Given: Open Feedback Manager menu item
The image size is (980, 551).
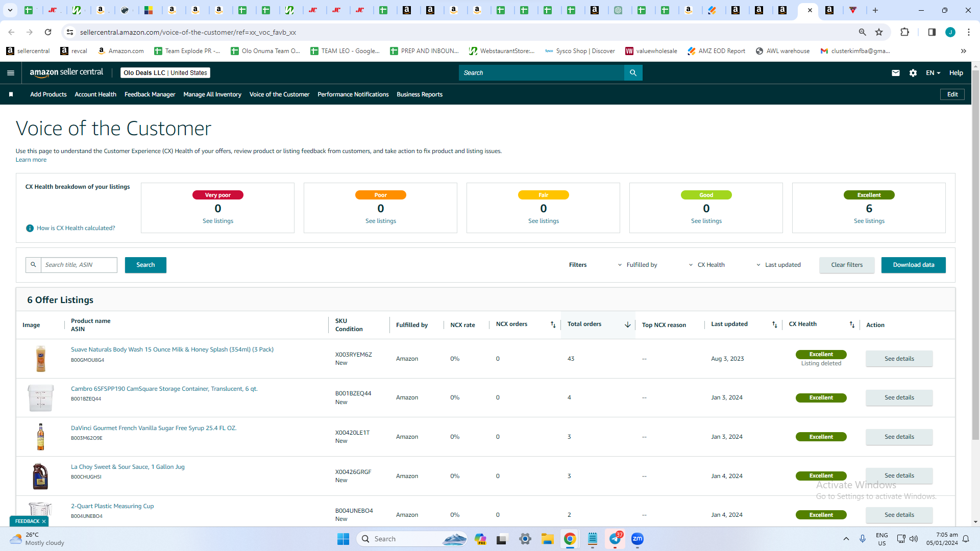Looking at the screenshot, I should (x=150, y=94).
